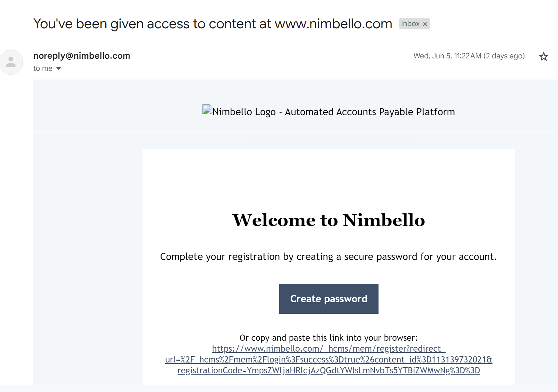Click the broken Nimbello logo image icon
Screen dimensions: 558x392
(207, 110)
